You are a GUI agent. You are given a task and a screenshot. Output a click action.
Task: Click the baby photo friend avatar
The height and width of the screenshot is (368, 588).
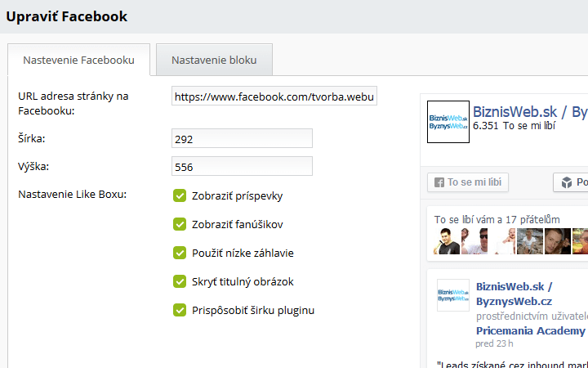[x=502, y=241]
